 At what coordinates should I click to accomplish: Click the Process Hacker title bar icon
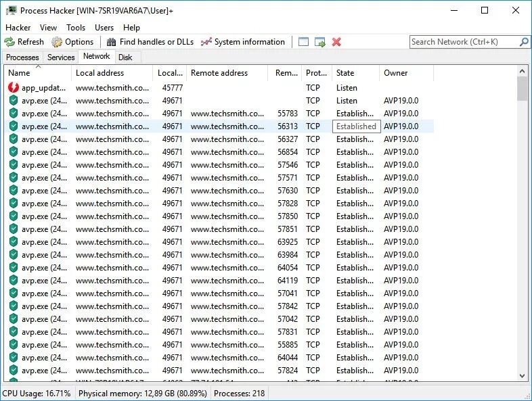point(12,11)
